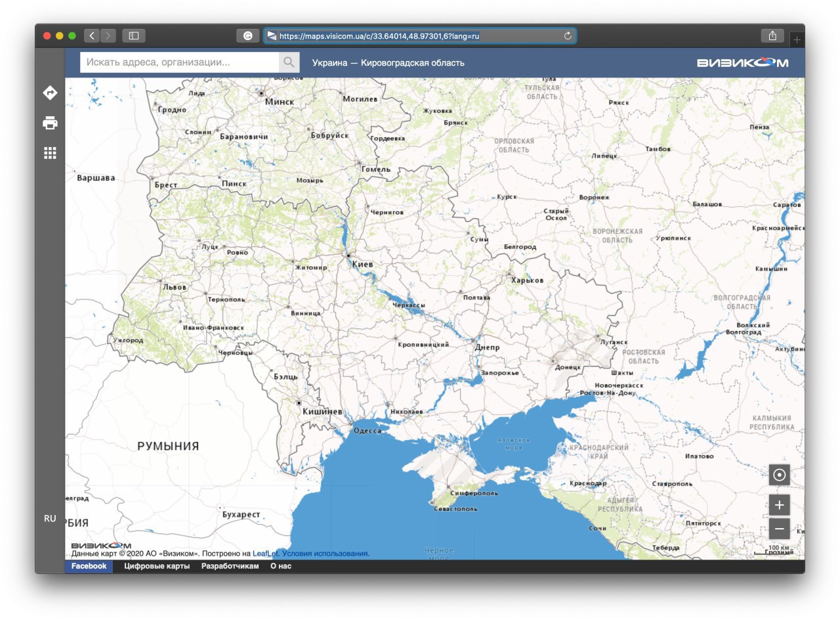Click Брест label on the map
The width and height of the screenshot is (840, 620).
[166, 185]
